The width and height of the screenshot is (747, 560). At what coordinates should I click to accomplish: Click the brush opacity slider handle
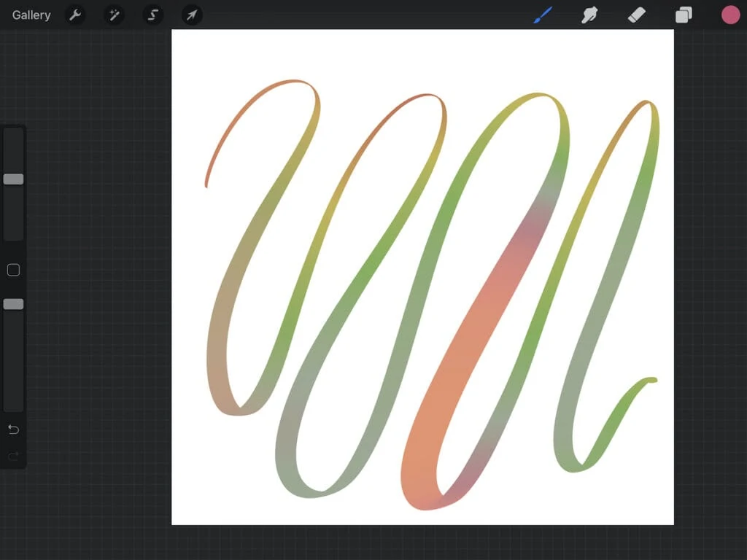(x=13, y=304)
